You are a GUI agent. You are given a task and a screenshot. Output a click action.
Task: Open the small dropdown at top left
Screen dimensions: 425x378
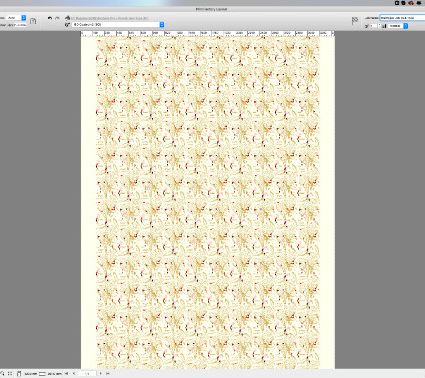[x=16, y=18]
